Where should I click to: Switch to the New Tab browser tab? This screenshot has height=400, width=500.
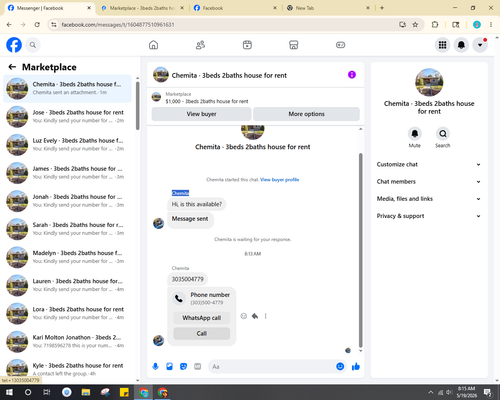328,8
